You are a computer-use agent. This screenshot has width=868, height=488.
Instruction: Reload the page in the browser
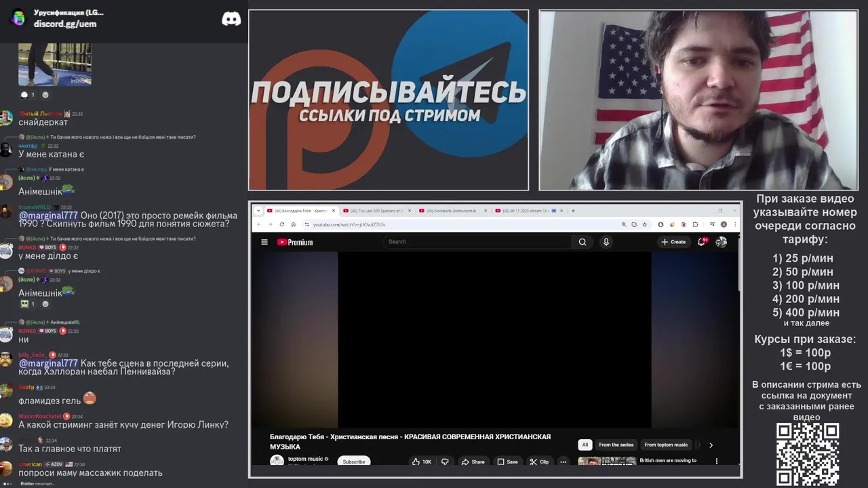click(x=281, y=224)
